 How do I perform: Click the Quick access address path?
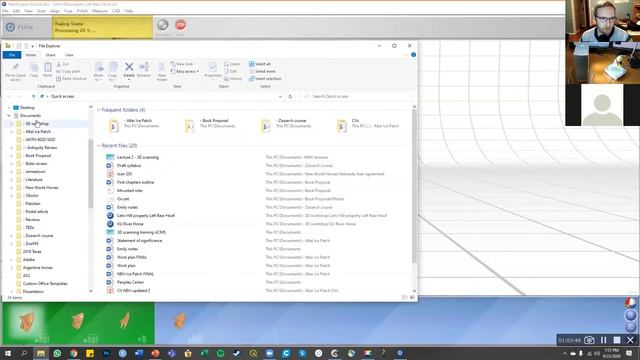click(x=62, y=96)
